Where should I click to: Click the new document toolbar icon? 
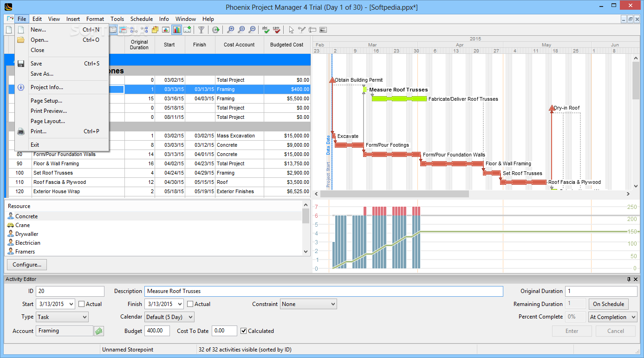(x=9, y=30)
